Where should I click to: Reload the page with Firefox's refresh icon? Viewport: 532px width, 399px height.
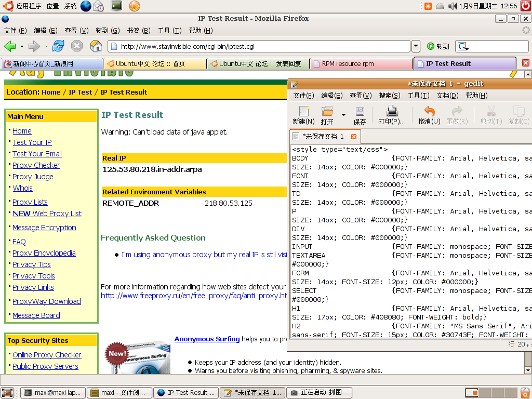click(x=58, y=46)
